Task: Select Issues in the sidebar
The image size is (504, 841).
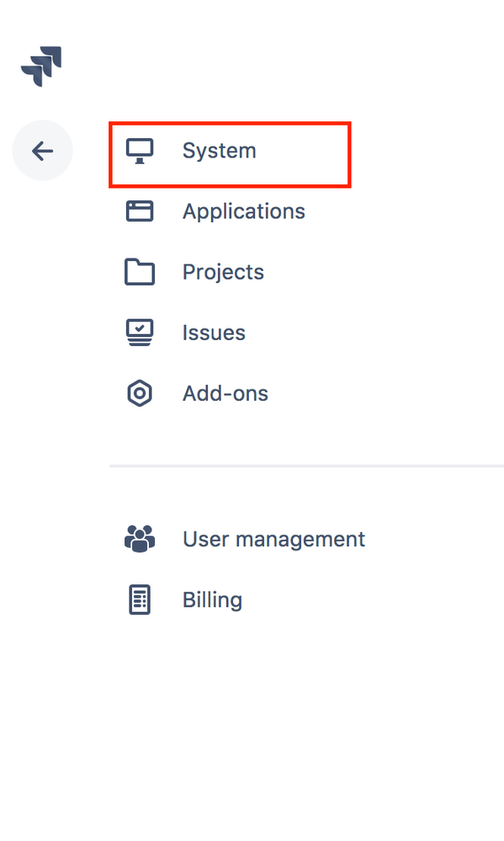Action: click(x=214, y=333)
